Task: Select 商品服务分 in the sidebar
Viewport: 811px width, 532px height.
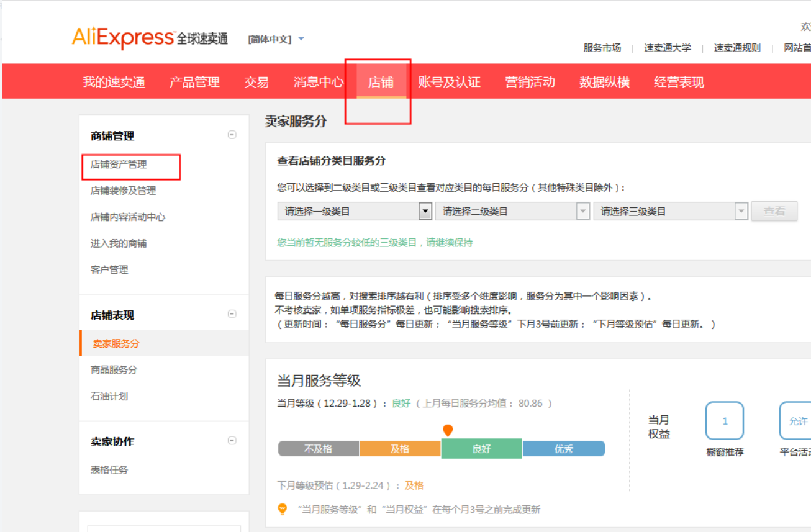Action: 114,370
